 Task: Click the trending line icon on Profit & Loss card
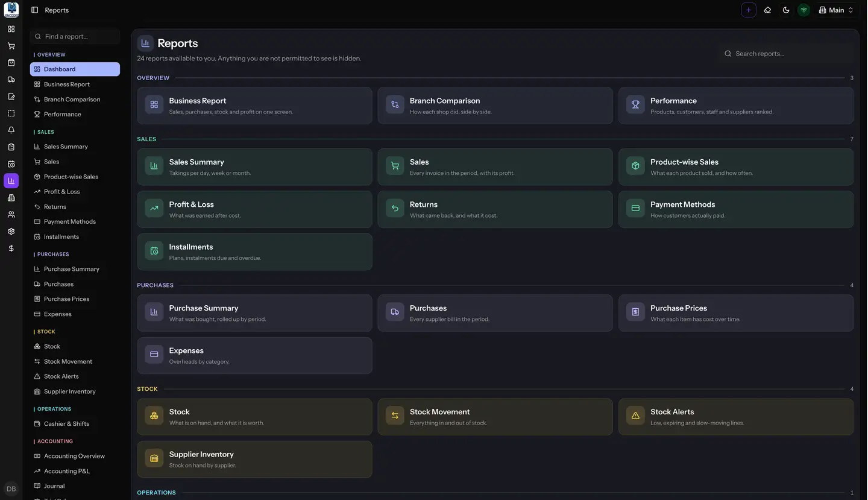pos(154,209)
